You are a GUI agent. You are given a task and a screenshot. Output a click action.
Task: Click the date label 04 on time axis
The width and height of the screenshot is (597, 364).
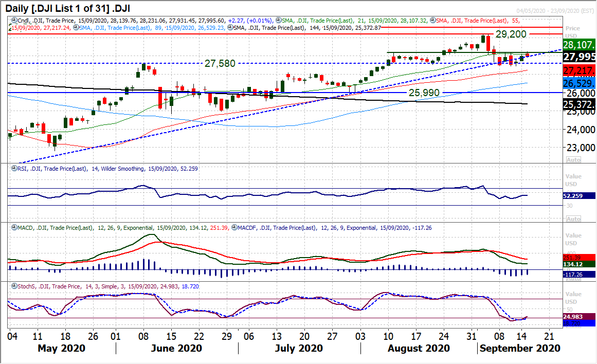[12, 337]
